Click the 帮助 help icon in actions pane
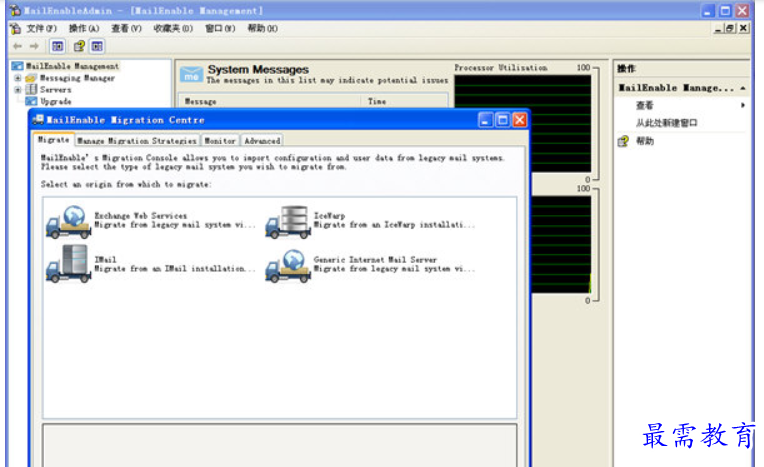The width and height of the screenshot is (764, 467). coord(623,141)
